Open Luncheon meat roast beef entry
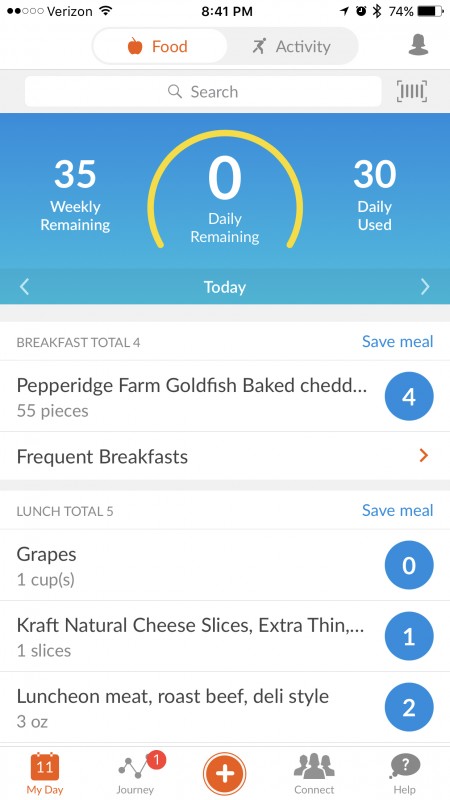450x800 pixels. [x=225, y=708]
